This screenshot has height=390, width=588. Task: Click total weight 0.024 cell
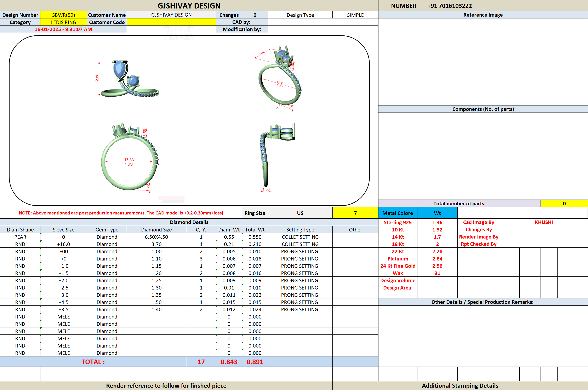[255, 309]
